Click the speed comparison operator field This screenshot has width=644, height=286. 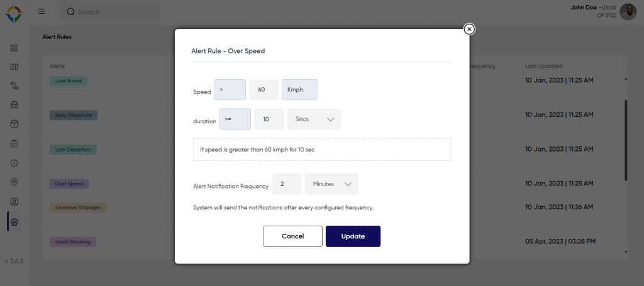pos(230,89)
